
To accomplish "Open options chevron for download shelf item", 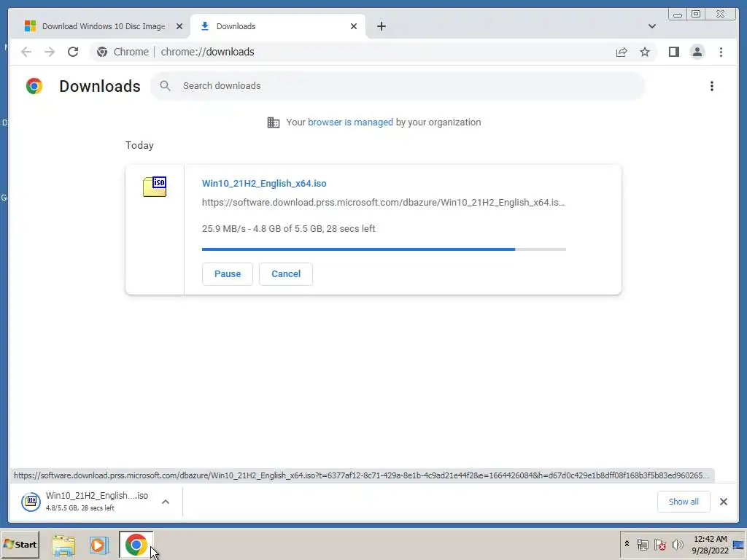I will (166, 502).
